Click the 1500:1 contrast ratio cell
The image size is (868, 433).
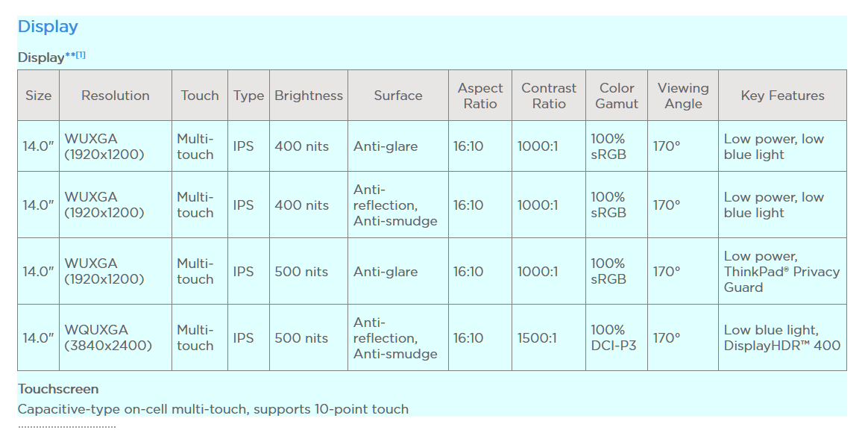pyautogui.click(x=549, y=337)
